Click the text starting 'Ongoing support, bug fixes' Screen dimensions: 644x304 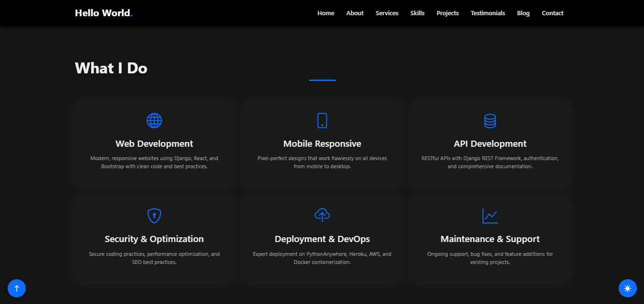(x=490, y=258)
